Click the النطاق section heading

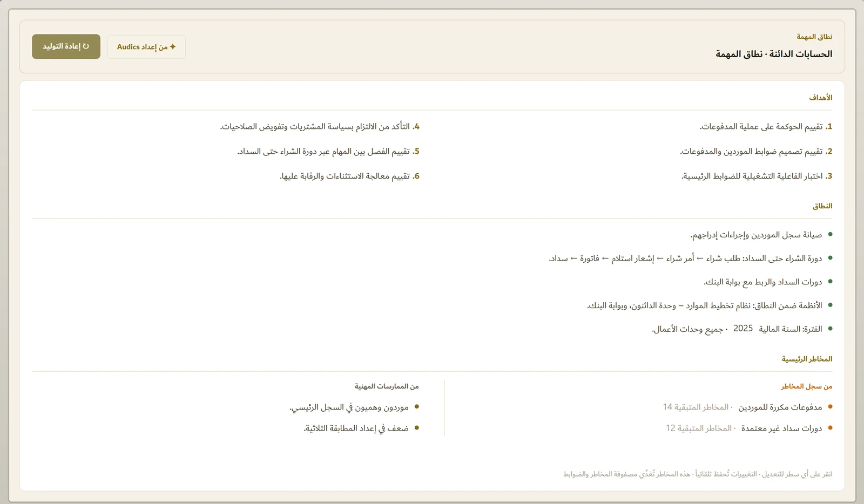pos(822,206)
